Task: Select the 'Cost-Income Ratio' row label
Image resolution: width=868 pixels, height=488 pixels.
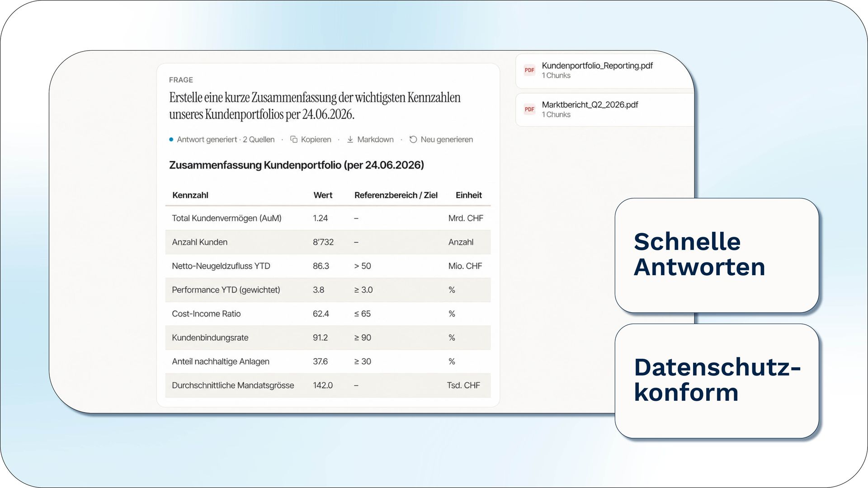Action: [x=206, y=314]
